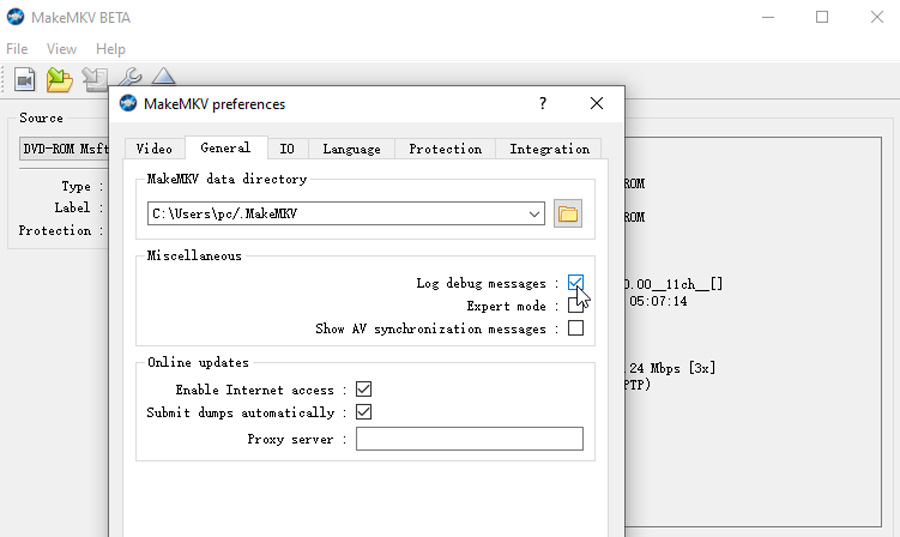Viewport: 900px width, 537px height.
Task: Click the Open disc folder toolbar icon
Action: pos(60,79)
